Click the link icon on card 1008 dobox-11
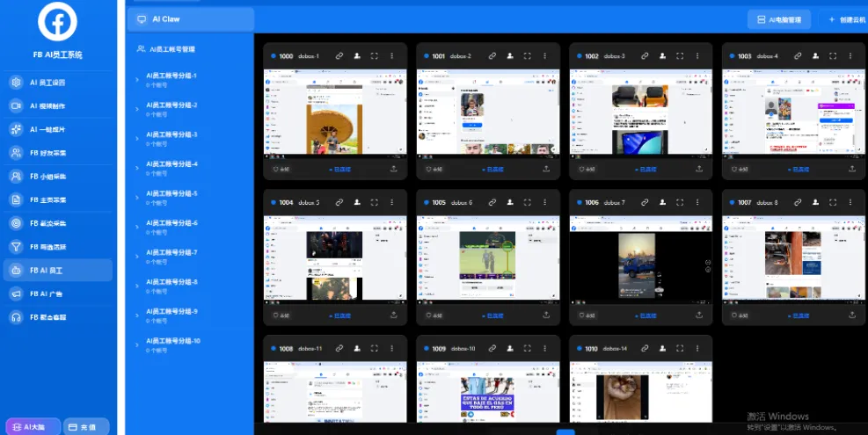This screenshot has height=435, width=868. point(339,349)
